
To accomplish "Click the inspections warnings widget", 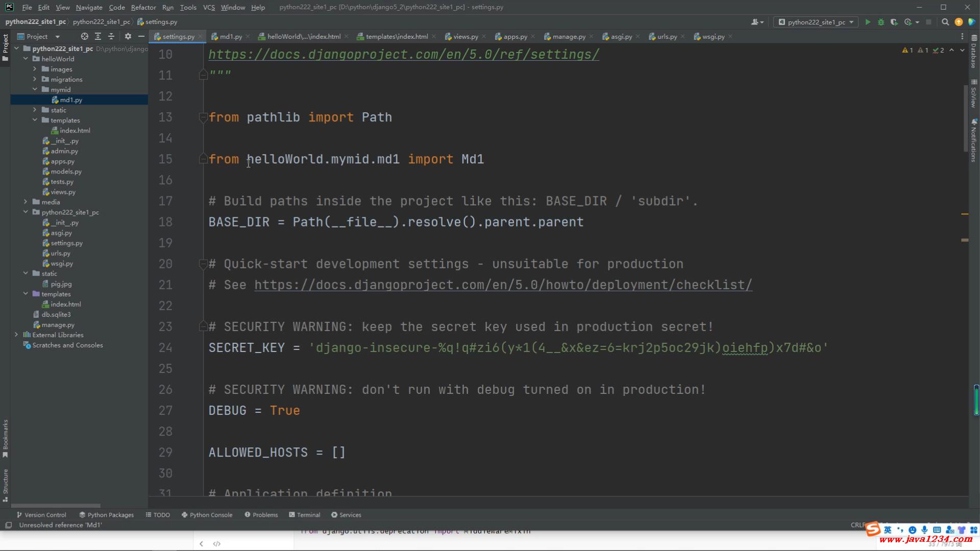I will click(x=923, y=50).
